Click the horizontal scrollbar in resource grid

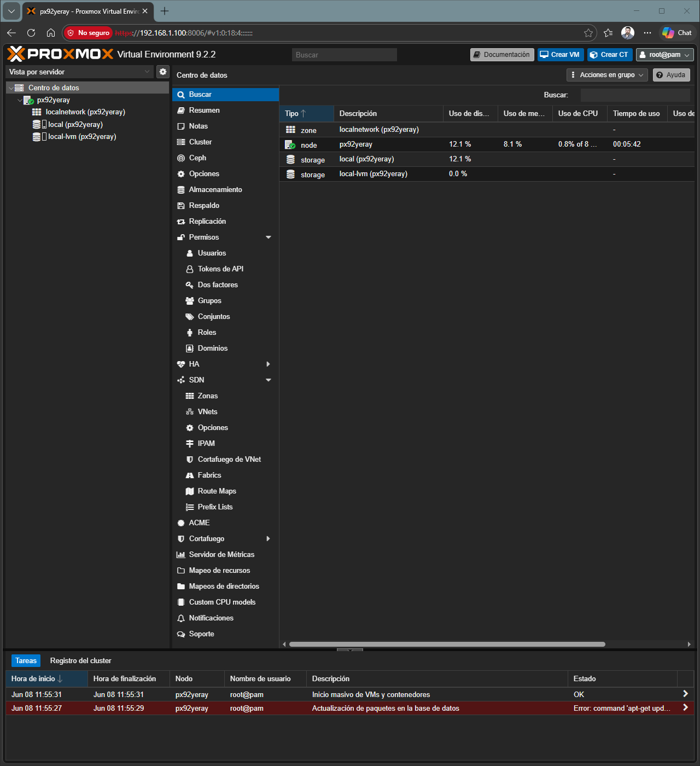tap(447, 645)
